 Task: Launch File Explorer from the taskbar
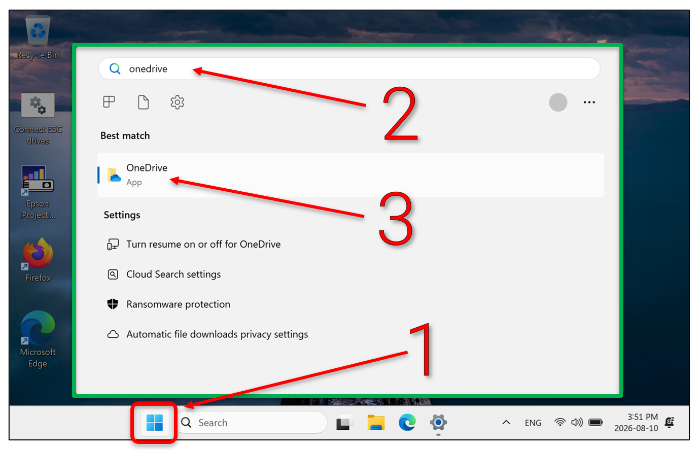point(376,422)
